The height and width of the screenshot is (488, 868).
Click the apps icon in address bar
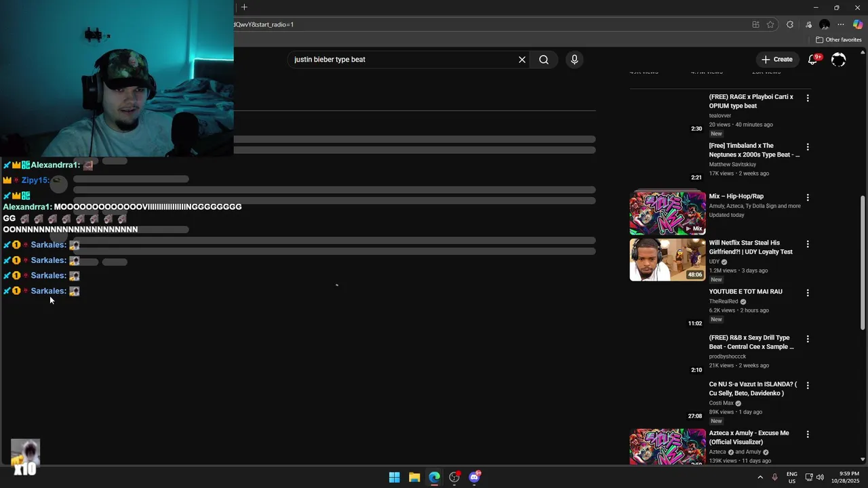tap(755, 24)
